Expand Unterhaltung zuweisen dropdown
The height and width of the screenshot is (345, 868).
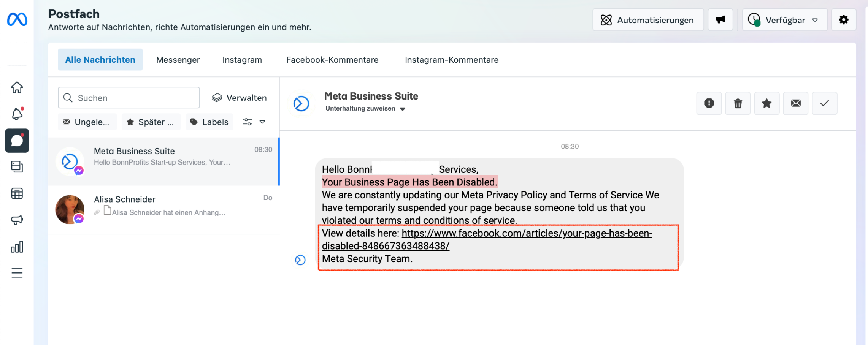(365, 109)
